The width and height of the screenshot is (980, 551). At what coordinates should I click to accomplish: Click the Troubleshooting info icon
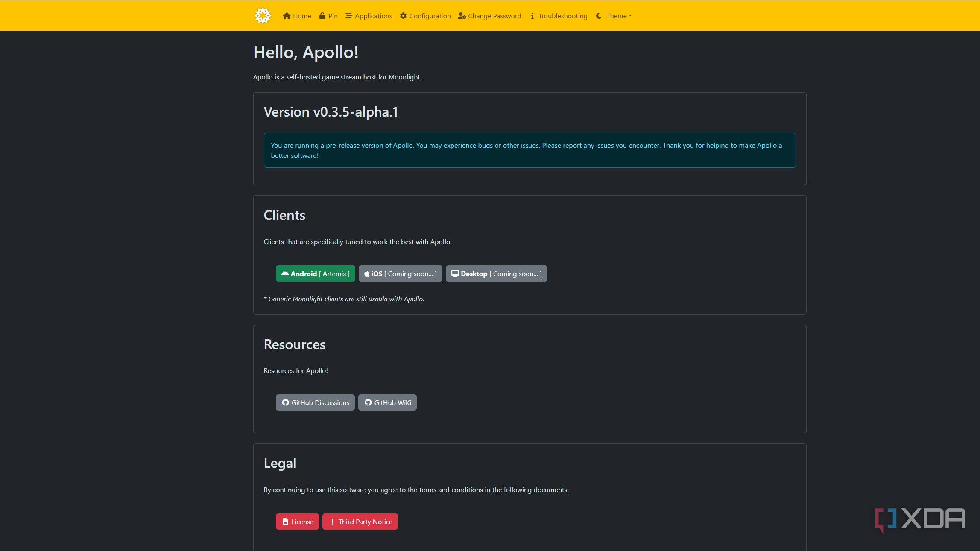[532, 16]
